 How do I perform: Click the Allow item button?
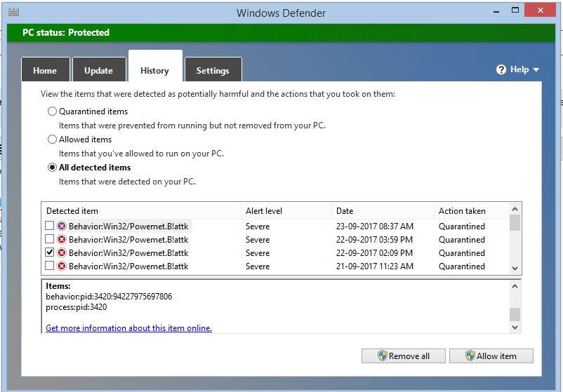(x=491, y=356)
